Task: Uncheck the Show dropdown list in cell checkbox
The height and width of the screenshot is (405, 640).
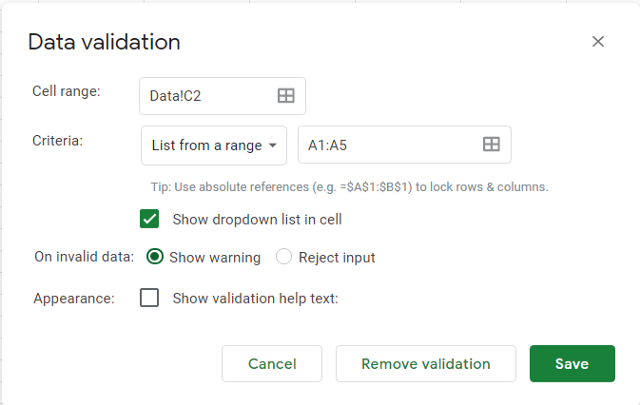Action: pos(150,218)
